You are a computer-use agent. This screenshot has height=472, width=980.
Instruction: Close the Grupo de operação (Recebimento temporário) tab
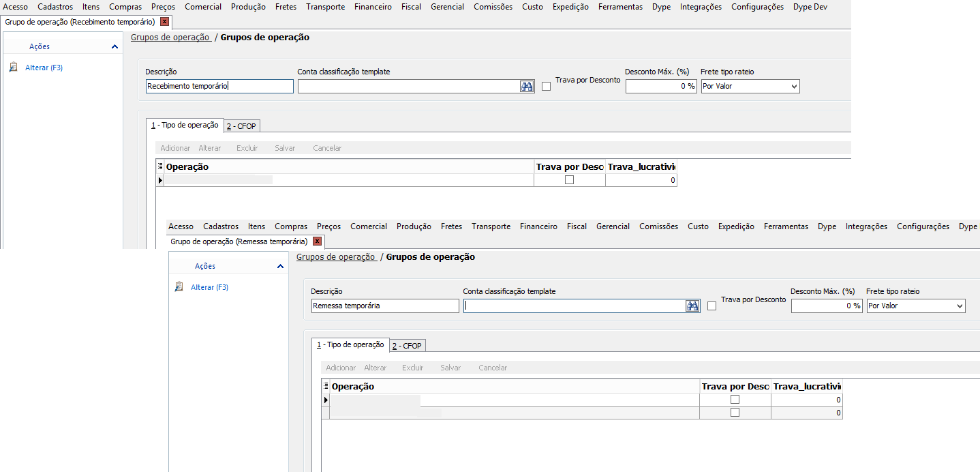tap(164, 22)
